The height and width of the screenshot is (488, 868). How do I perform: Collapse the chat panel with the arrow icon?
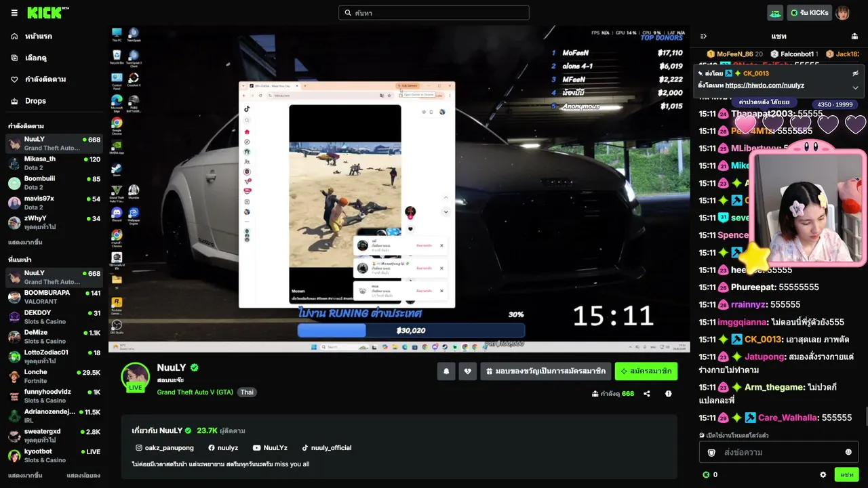[703, 36]
